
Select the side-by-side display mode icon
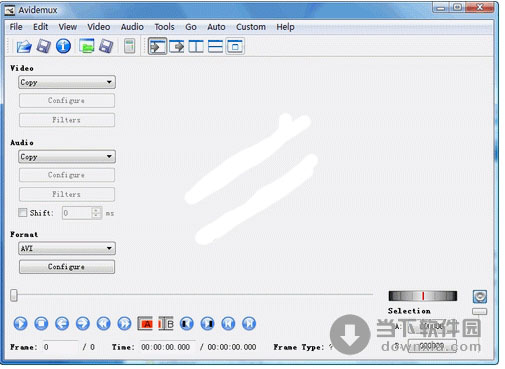tap(196, 46)
